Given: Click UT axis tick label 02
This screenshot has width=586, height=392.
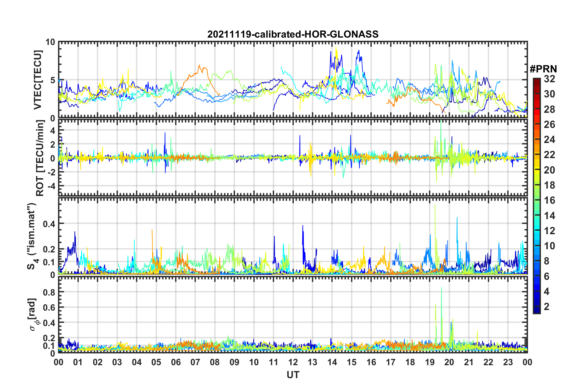Looking at the screenshot, I should click(x=98, y=362).
